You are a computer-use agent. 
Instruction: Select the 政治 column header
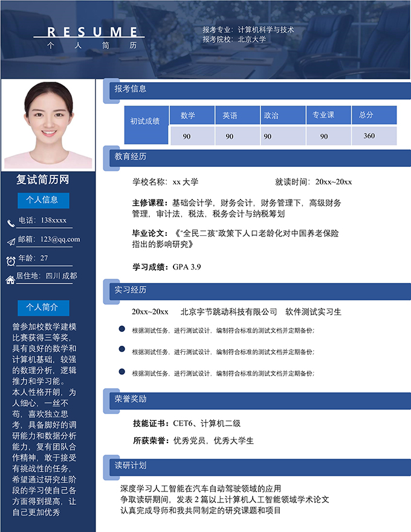[283, 115]
